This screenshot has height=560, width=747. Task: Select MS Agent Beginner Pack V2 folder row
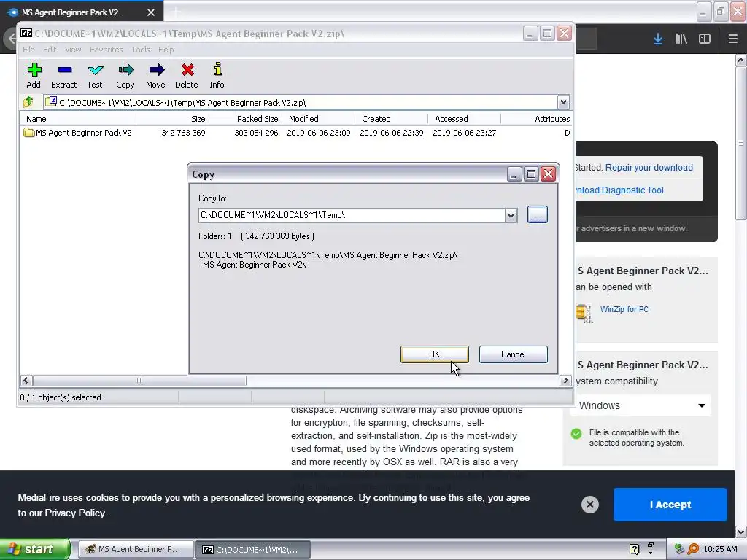295,133
